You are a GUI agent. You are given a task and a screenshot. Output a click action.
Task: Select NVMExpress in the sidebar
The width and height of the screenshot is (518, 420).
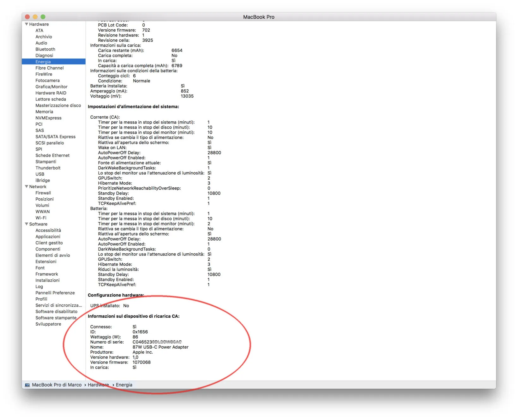(x=48, y=118)
